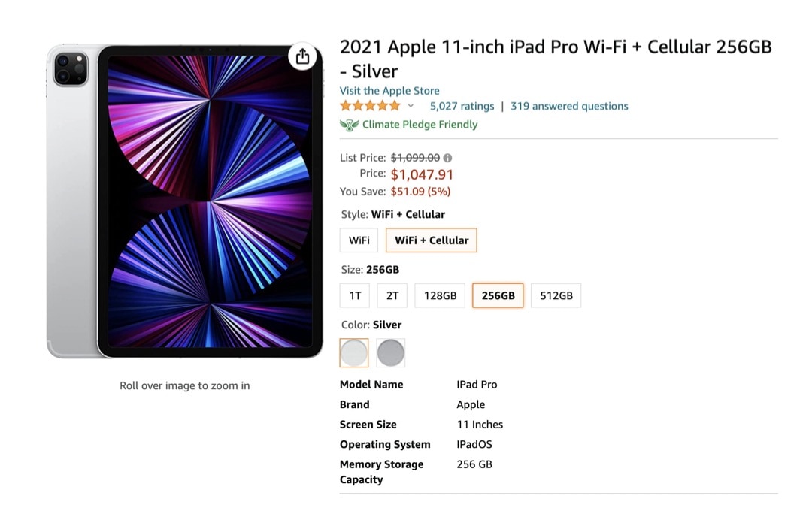View the 5,027 ratings link

(461, 106)
